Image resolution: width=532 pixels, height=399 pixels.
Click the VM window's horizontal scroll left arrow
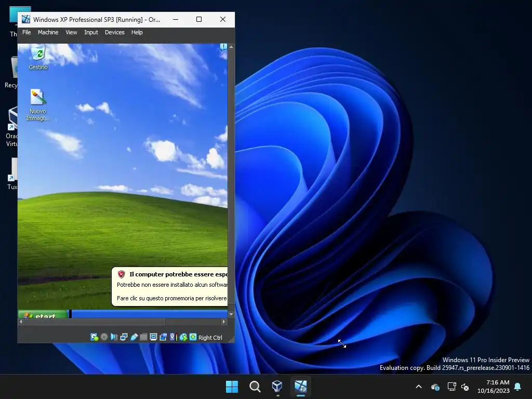[x=21, y=322]
